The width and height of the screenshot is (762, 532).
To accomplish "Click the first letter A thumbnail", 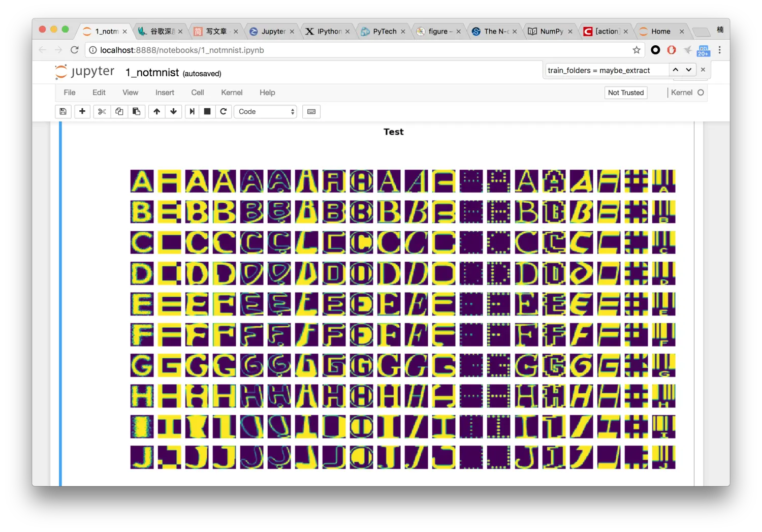I will pyautogui.click(x=142, y=181).
